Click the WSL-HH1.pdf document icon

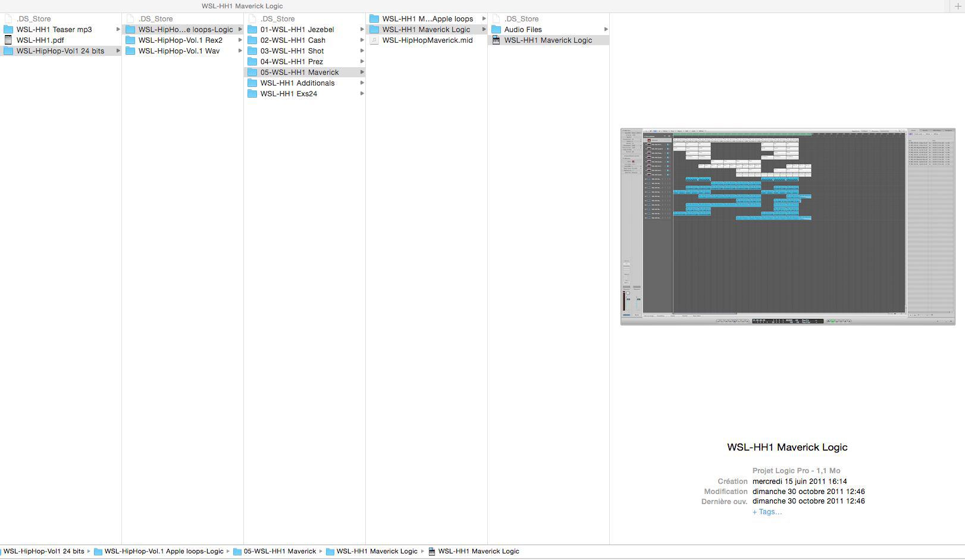8,40
